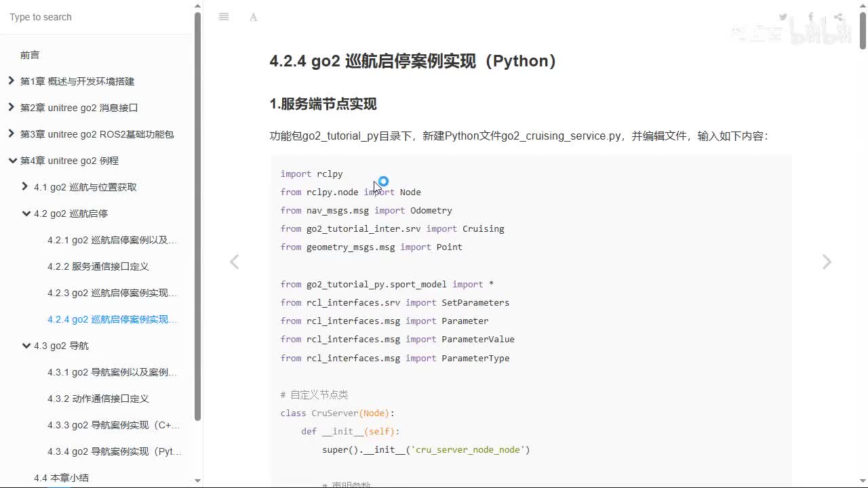Click code line importing Node
This screenshot has height=488, width=868.
(x=351, y=192)
